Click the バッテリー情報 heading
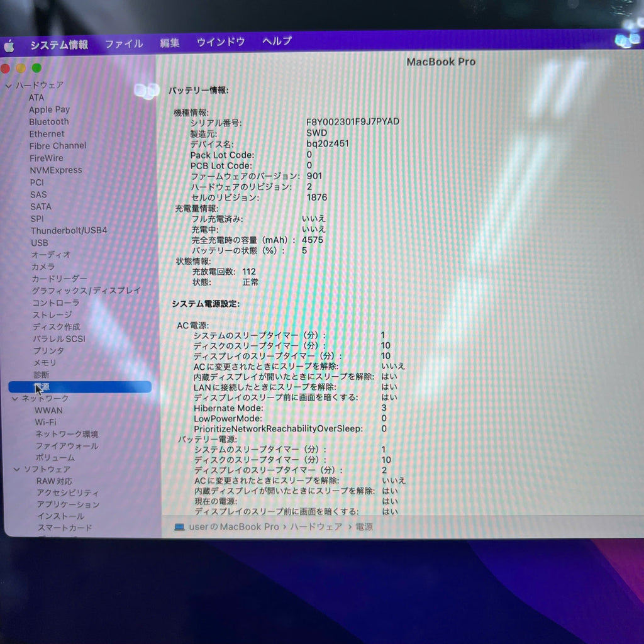 [199, 91]
